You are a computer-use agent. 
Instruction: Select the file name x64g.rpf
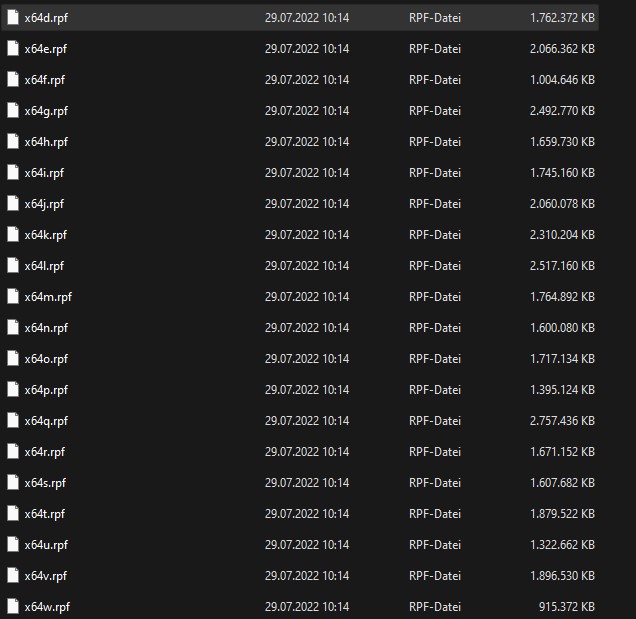point(46,111)
